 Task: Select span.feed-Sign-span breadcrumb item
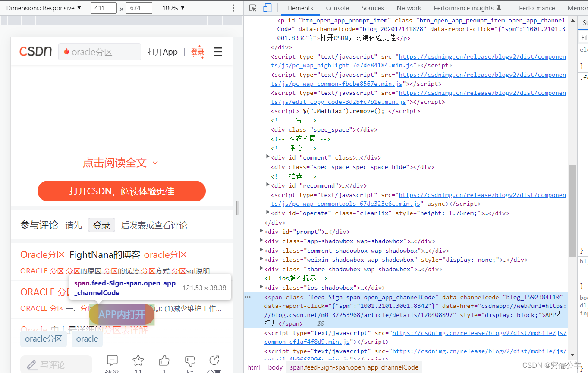(354, 367)
